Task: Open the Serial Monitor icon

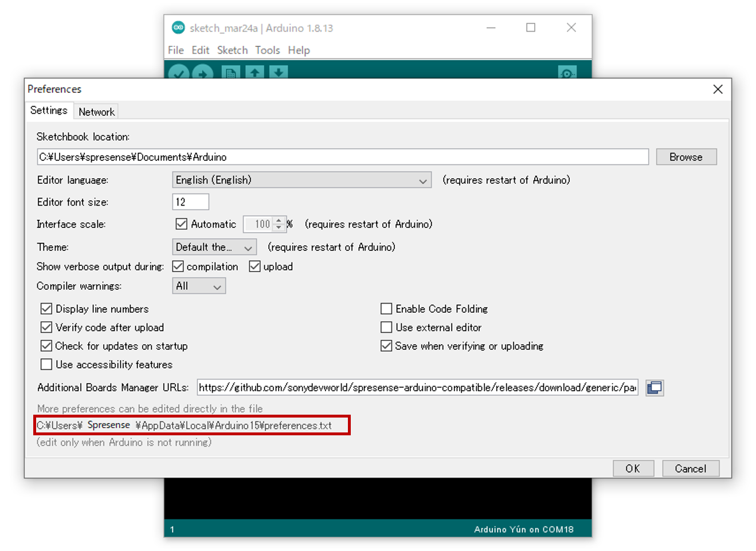Action: tap(567, 73)
